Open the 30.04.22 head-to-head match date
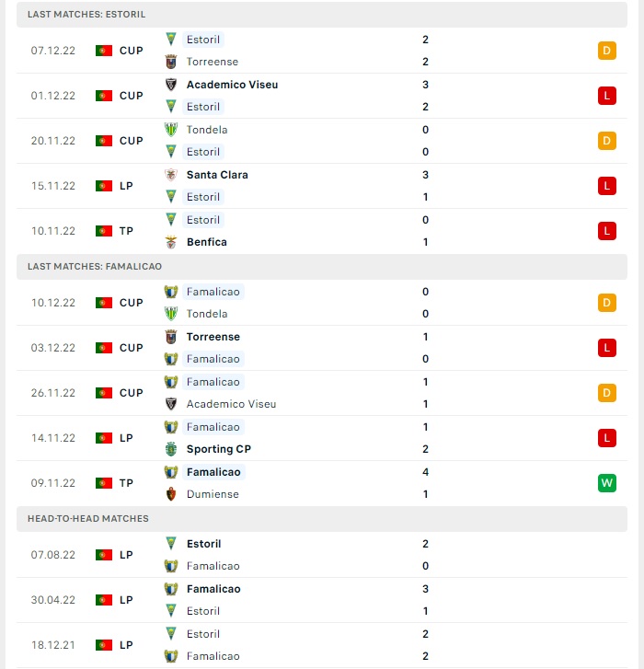 [x=52, y=600]
